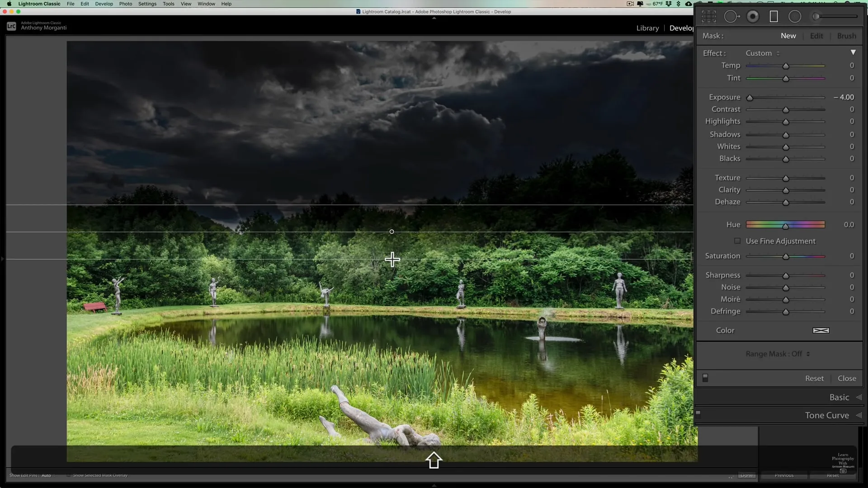Open the Effect Custom preset dropdown
868x488 pixels.
(x=763, y=53)
